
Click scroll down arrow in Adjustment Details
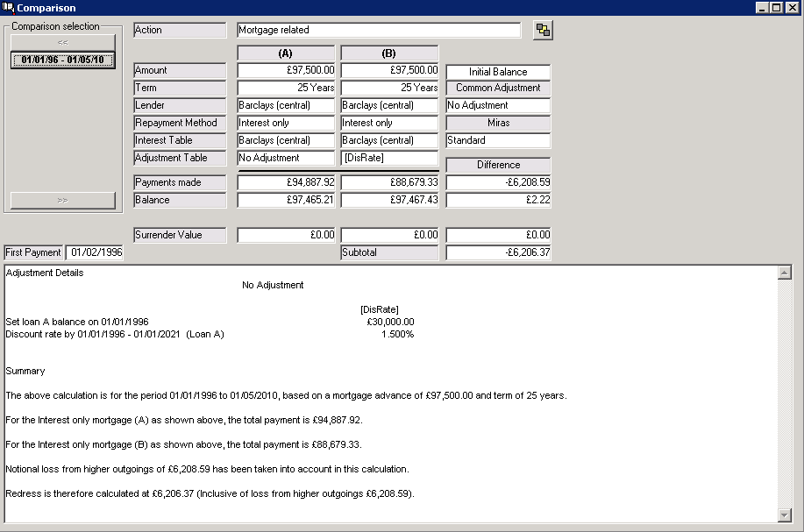tap(785, 515)
